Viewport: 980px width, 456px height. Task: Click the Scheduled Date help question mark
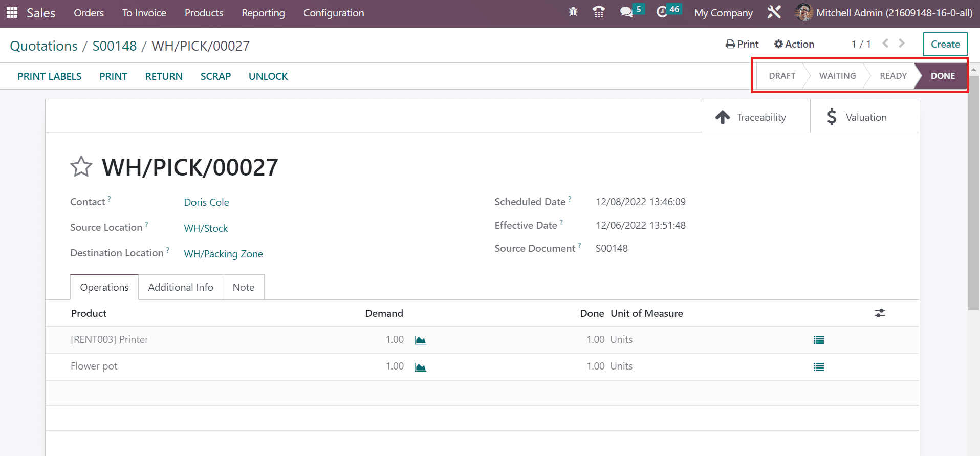pos(570,199)
